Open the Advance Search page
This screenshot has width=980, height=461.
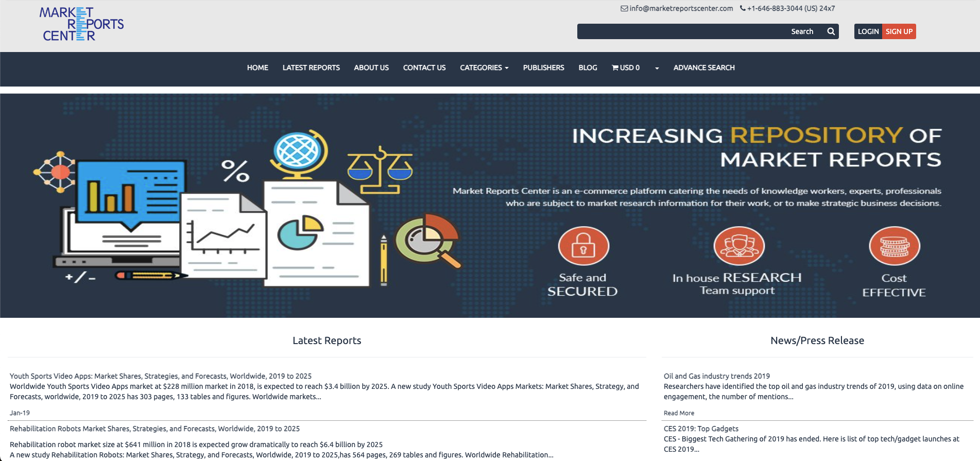point(704,67)
